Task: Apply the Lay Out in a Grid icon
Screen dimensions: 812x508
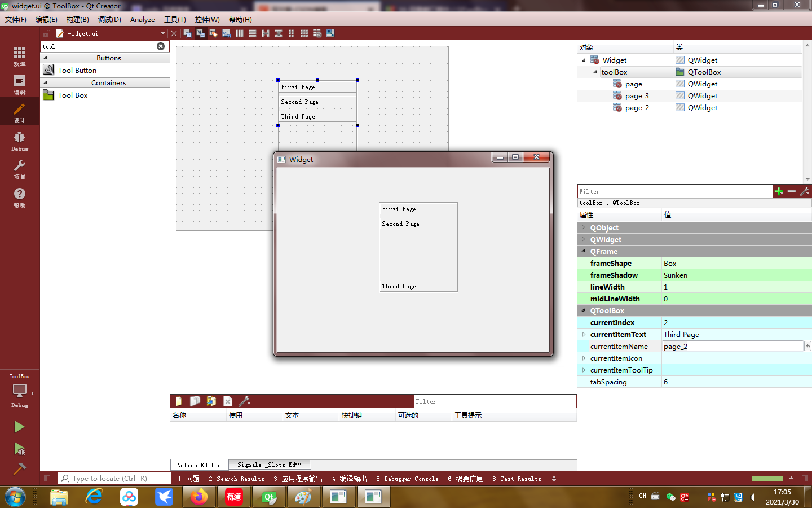Action: click(304, 33)
